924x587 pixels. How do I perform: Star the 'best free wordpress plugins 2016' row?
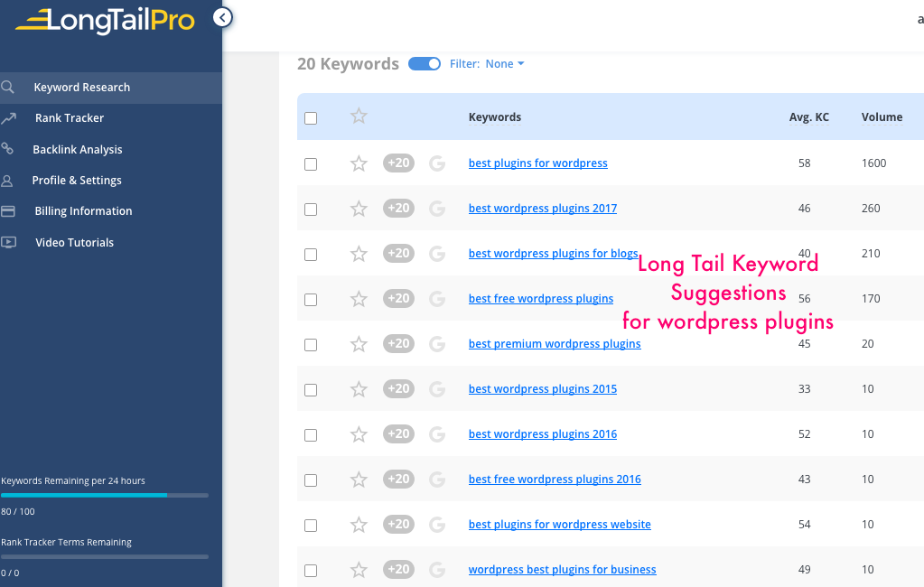pyautogui.click(x=359, y=480)
